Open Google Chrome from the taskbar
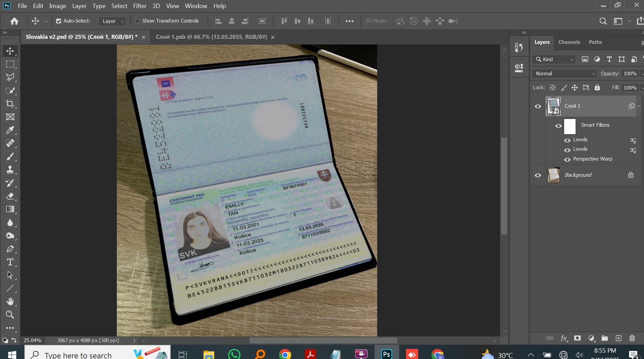 (285, 354)
